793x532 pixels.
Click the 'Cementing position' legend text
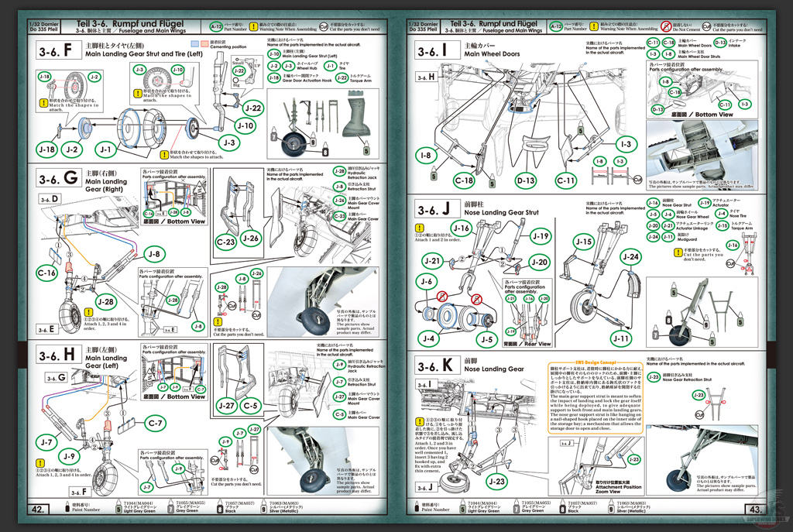pyautogui.click(x=228, y=46)
